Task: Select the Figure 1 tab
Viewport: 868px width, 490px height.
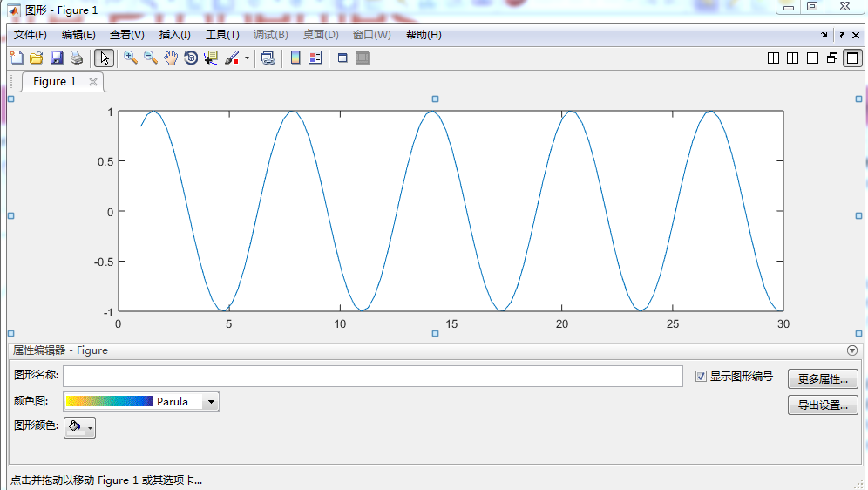Action: tap(55, 82)
